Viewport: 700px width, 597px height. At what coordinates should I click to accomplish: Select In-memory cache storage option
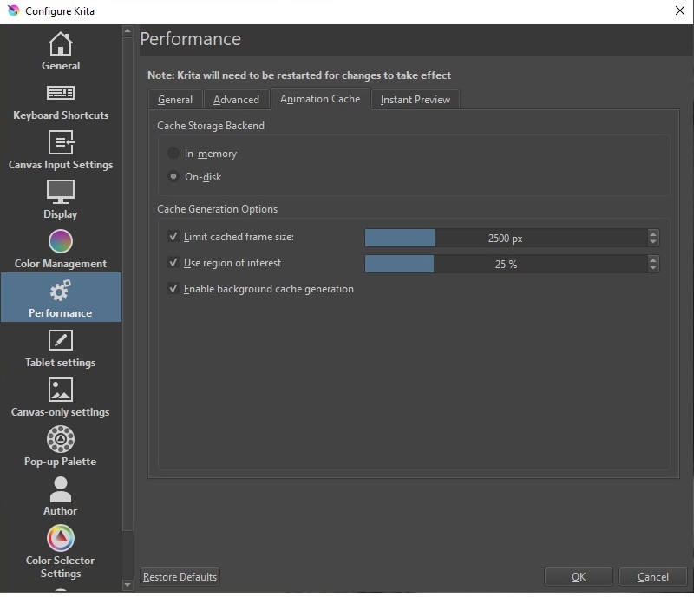click(173, 154)
